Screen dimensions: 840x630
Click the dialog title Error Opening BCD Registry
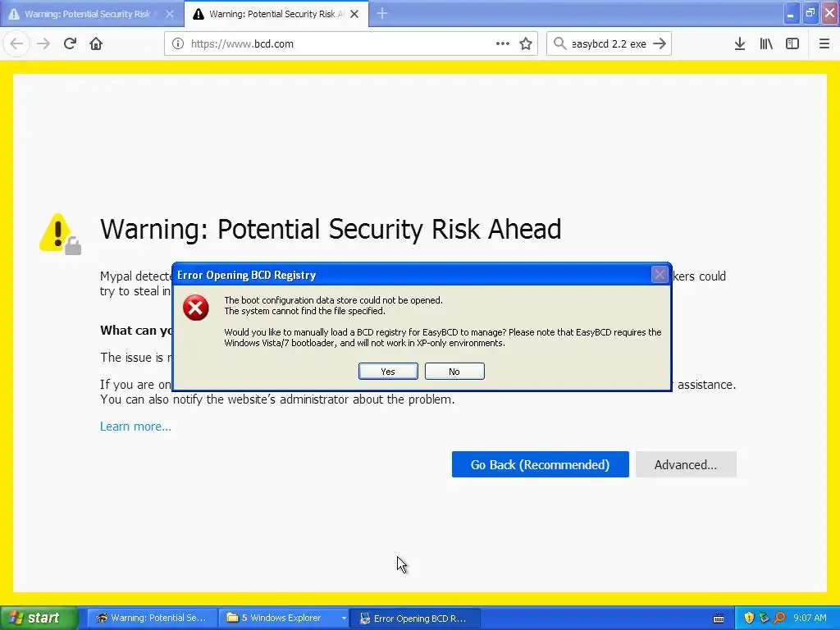tap(246, 275)
